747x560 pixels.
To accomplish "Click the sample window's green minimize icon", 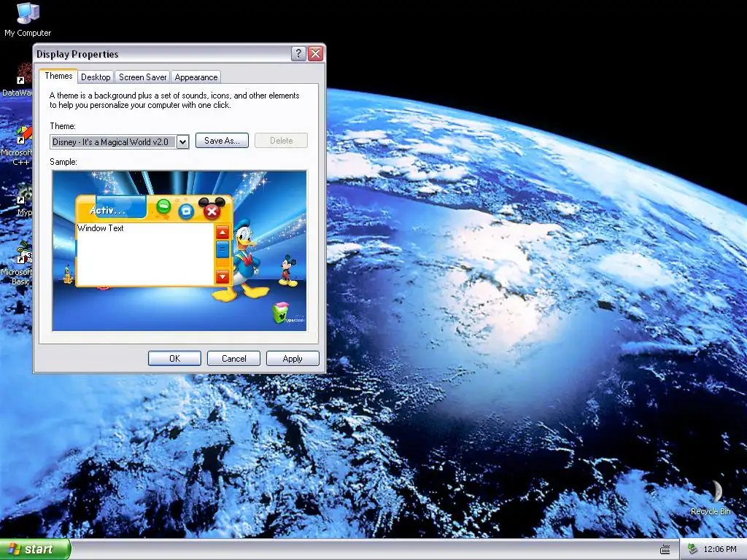I will pyautogui.click(x=163, y=207).
